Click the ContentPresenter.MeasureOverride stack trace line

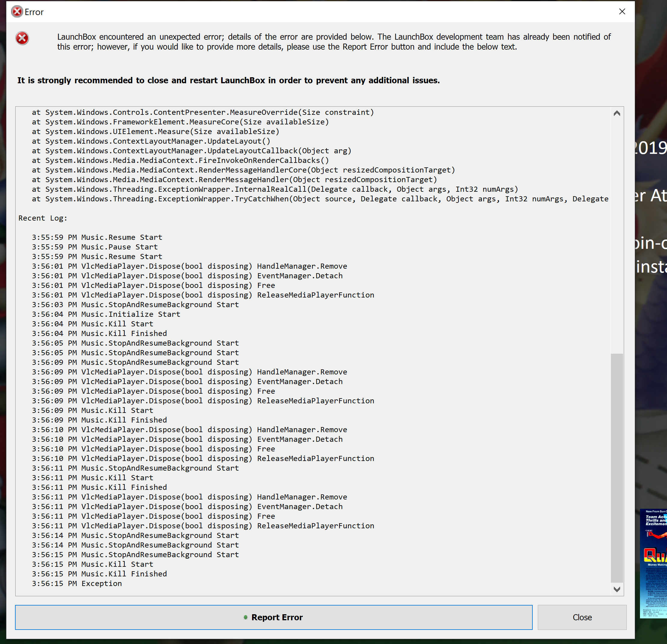point(203,112)
